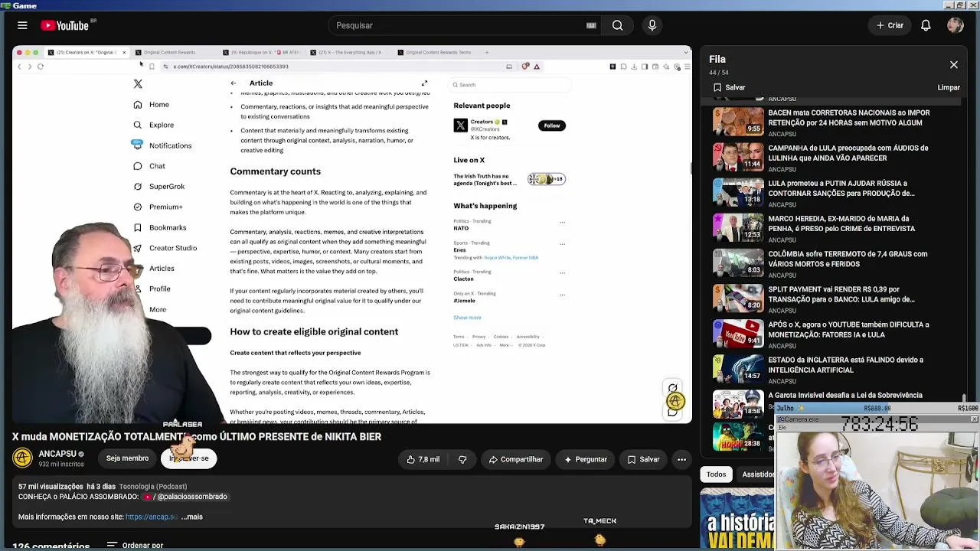Click the Grok floating icon in video
The image size is (980, 551).
pos(673,388)
